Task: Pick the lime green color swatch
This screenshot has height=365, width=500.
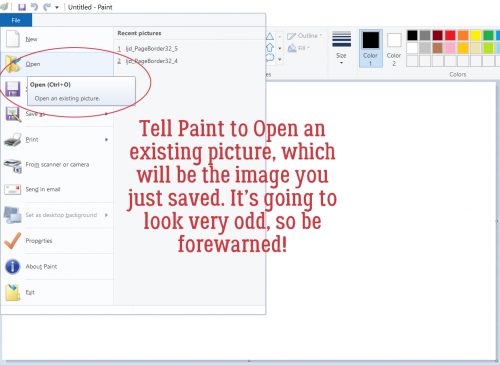Action: (x=488, y=48)
